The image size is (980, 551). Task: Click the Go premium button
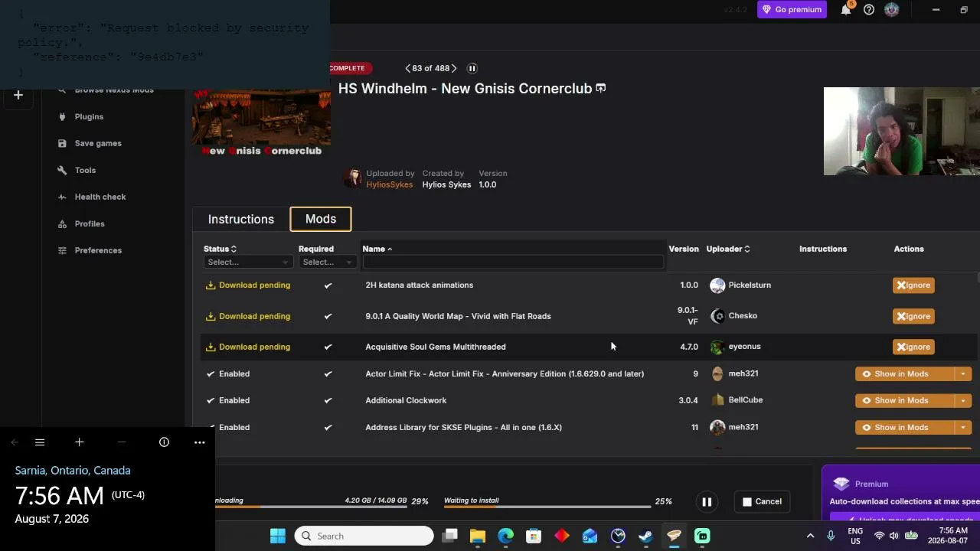click(x=792, y=9)
